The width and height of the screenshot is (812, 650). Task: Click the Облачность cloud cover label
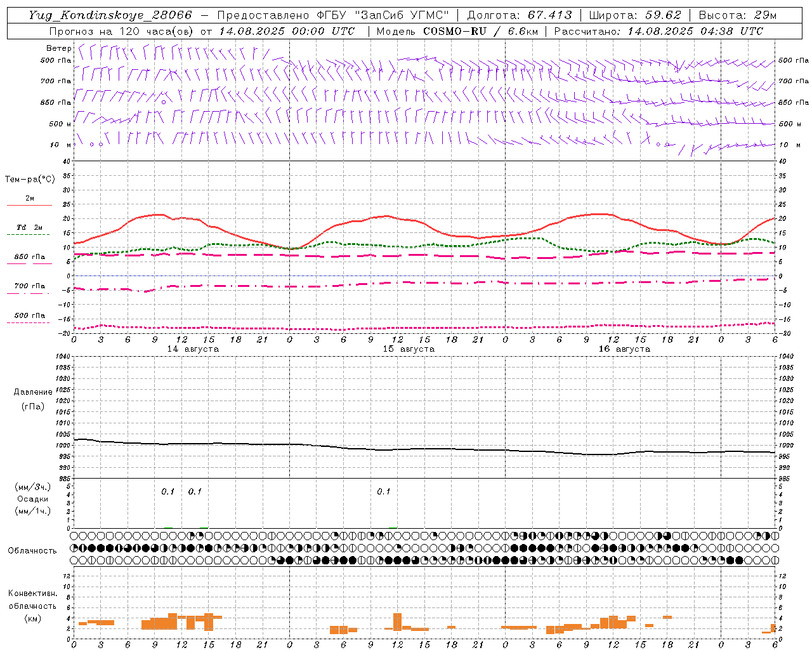pyautogui.click(x=32, y=551)
